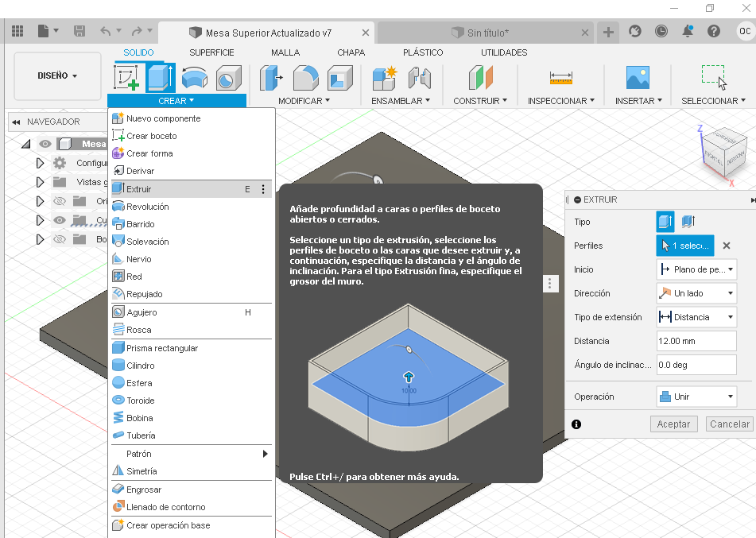756x538 pixels.
Task: Select the Create Sketch toolbar icon
Action: click(126, 77)
